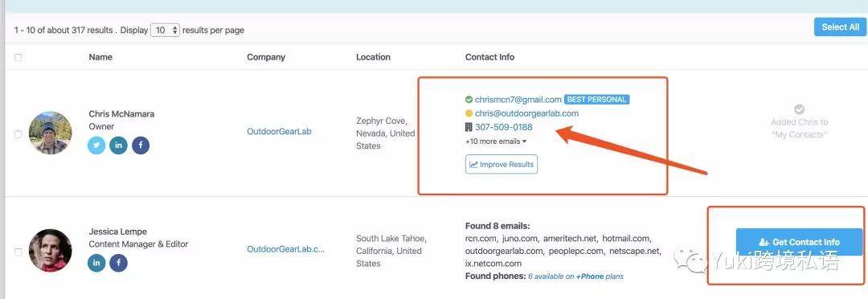Open the results per page dropdown
The image size is (868, 299).
(x=165, y=30)
